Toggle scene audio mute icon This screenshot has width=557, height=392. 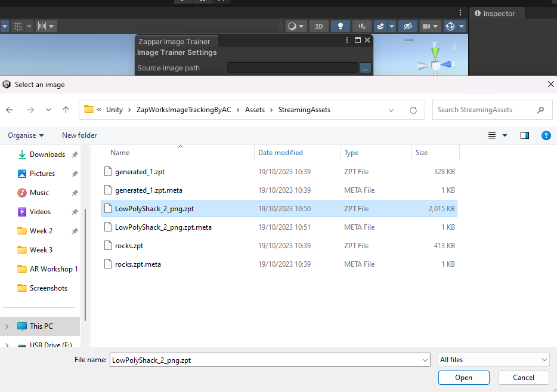pyautogui.click(x=361, y=26)
